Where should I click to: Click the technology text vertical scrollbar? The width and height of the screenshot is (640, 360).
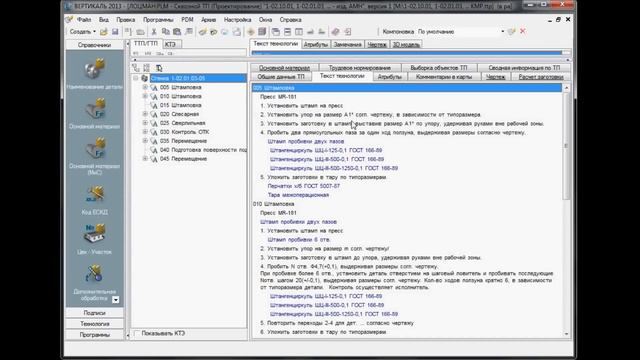pos(566,145)
